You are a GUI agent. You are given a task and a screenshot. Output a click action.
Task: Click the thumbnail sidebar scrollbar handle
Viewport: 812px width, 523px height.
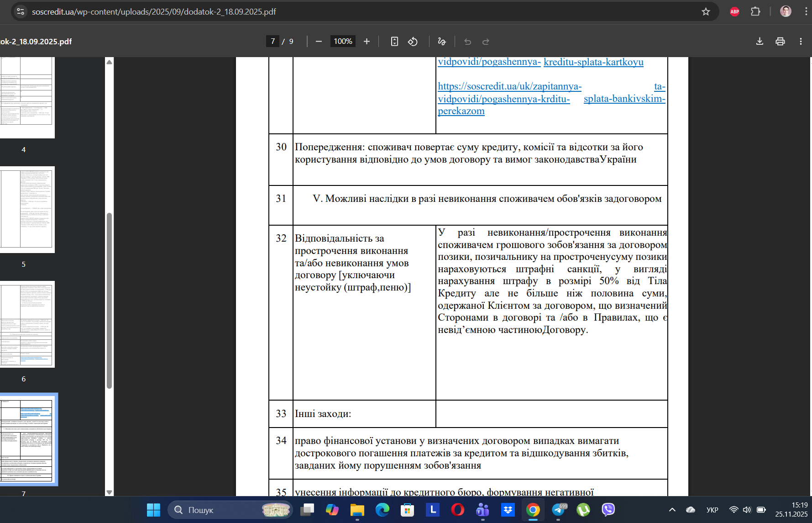pos(109,301)
